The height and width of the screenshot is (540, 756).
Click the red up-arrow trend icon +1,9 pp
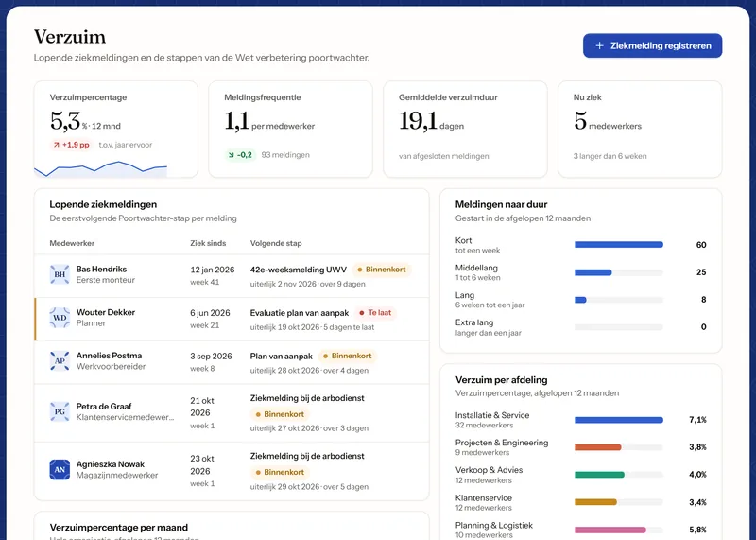57,145
